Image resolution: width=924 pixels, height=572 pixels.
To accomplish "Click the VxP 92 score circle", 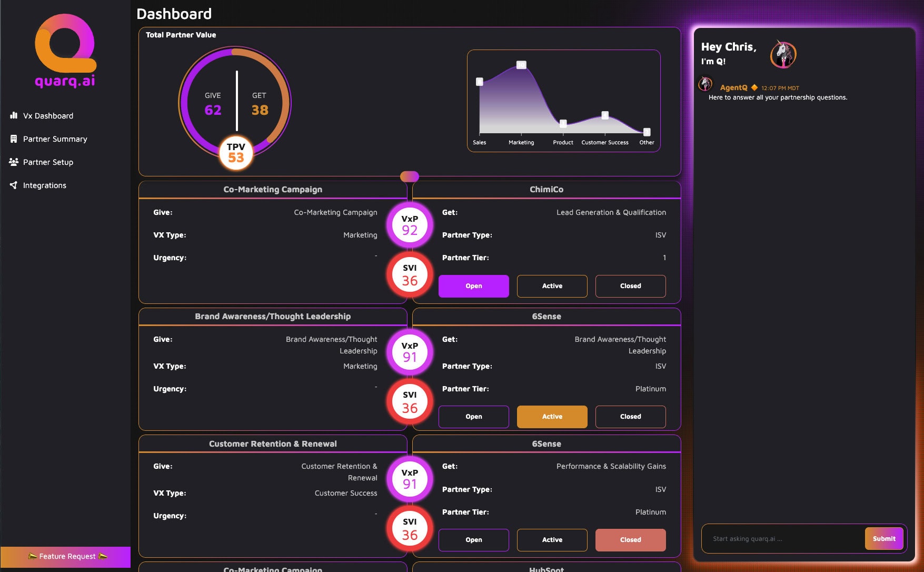I will click(x=410, y=225).
